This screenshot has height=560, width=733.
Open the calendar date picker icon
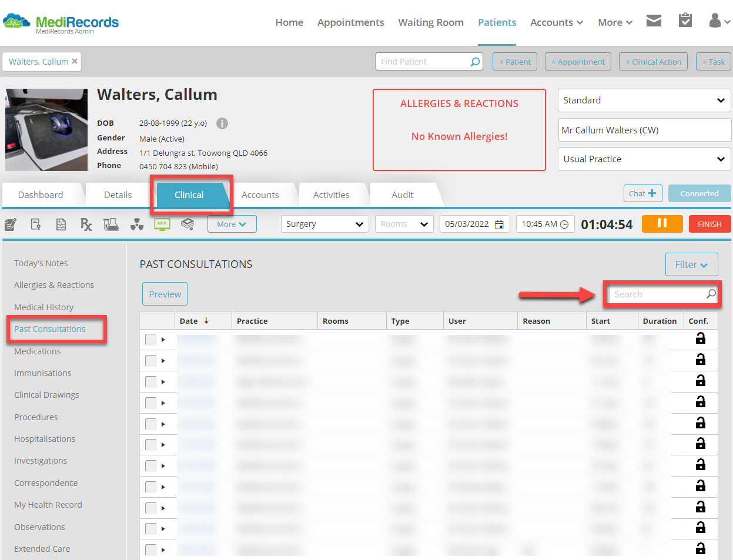point(499,224)
